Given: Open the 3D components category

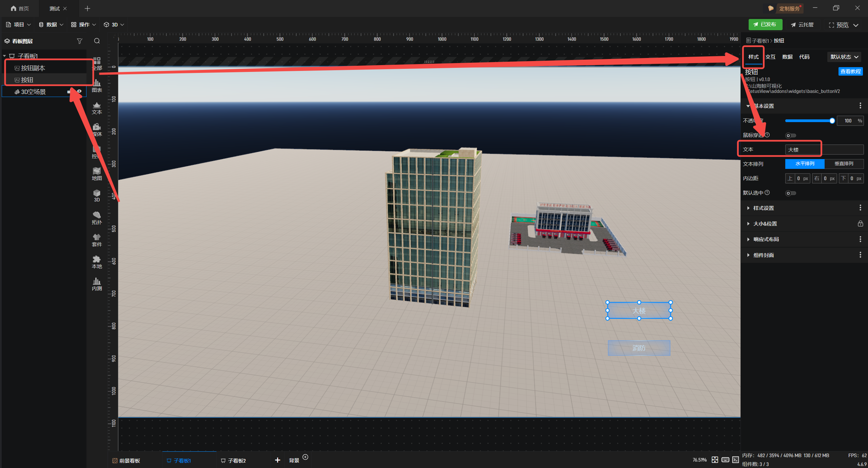Looking at the screenshot, I should pos(97,195).
